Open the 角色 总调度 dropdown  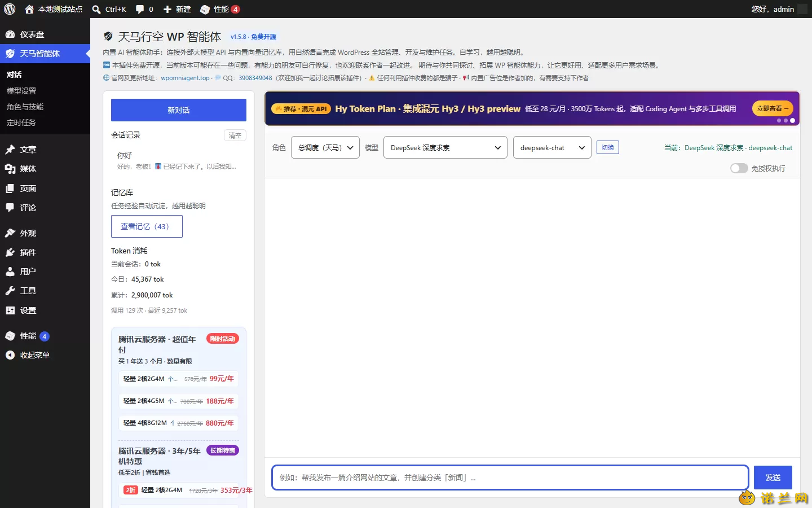pos(325,148)
